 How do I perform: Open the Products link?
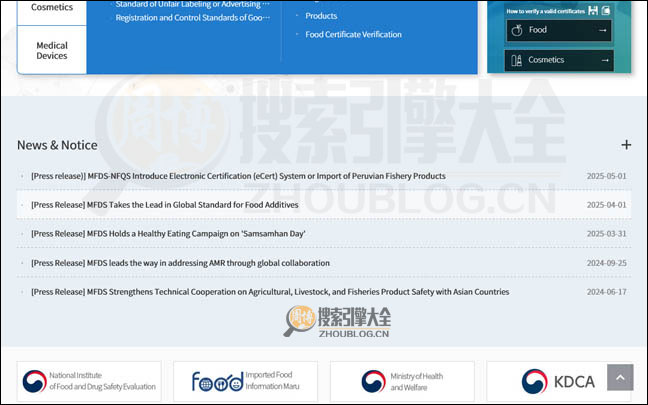coord(321,16)
